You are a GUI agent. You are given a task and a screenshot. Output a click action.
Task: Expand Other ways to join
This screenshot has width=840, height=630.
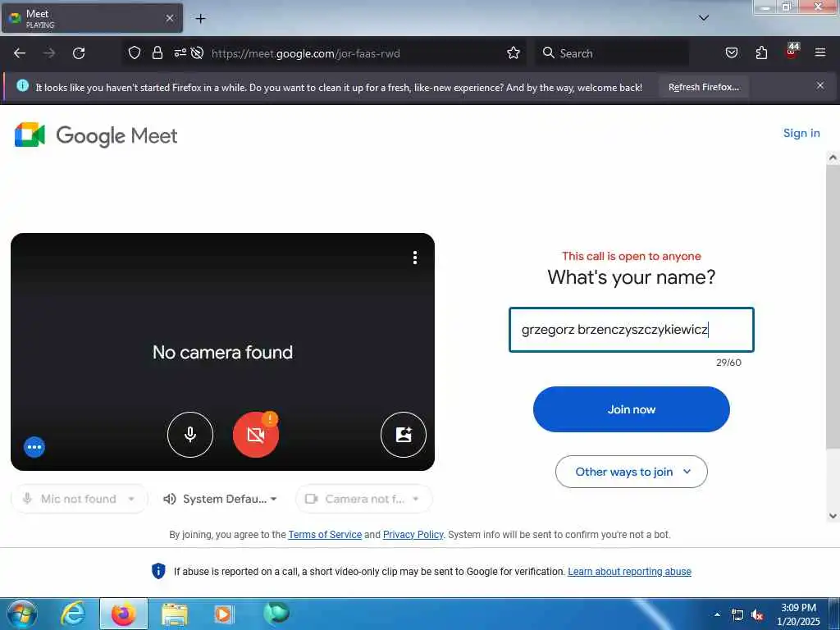(631, 472)
